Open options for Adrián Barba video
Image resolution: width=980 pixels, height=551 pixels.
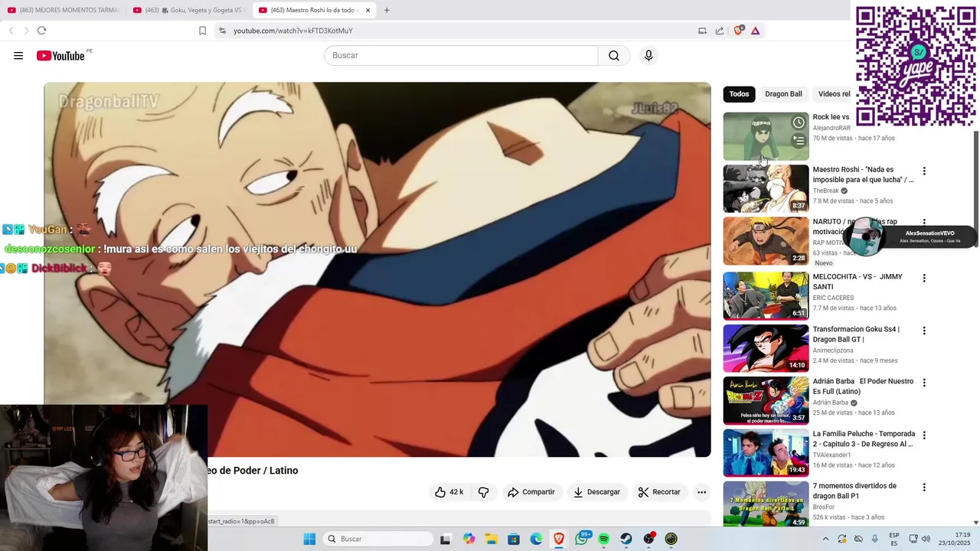924,383
